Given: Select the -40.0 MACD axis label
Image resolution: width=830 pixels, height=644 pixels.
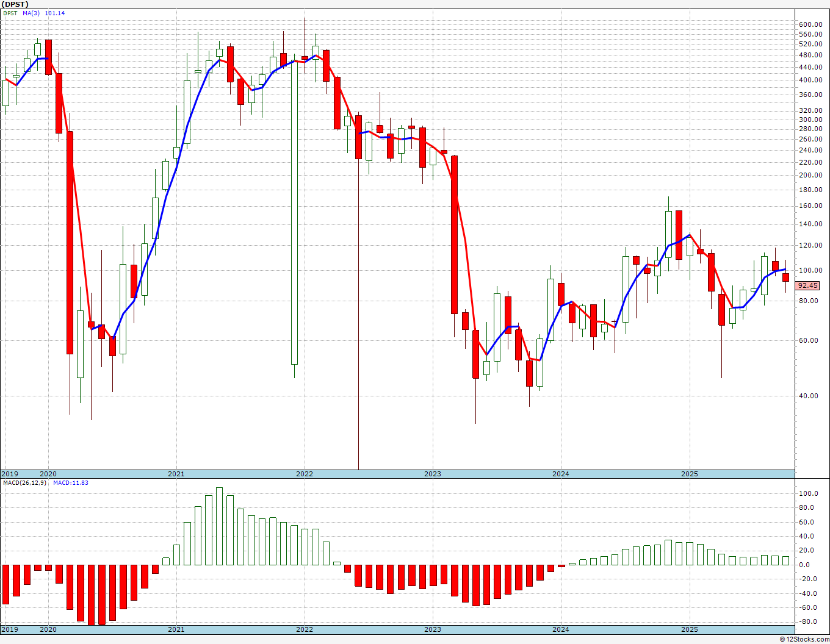Looking at the screenshot, I should [807, 593].
